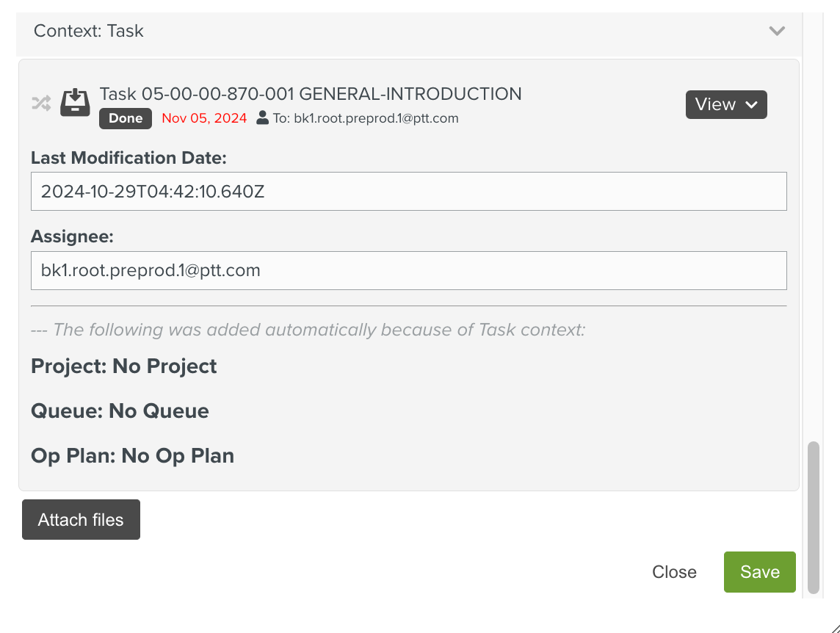Open Task 05-00-00-870-001 GENERAL-INTRODUCTION title

[310, 94]
